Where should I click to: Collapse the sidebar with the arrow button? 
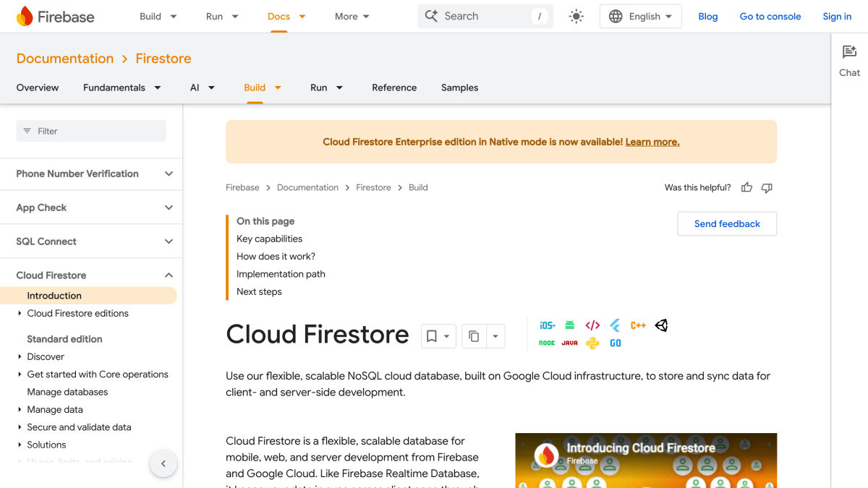[x=163, y=464]
